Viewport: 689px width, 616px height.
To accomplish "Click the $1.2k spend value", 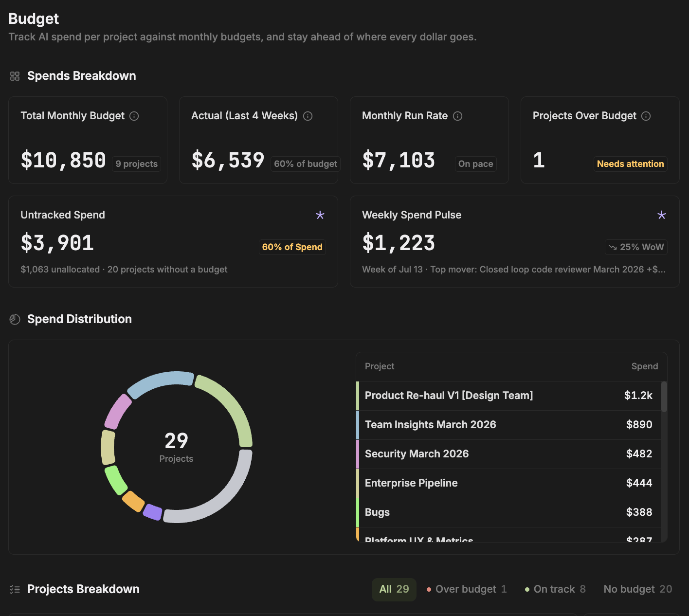I will click(x=638, y=396).
